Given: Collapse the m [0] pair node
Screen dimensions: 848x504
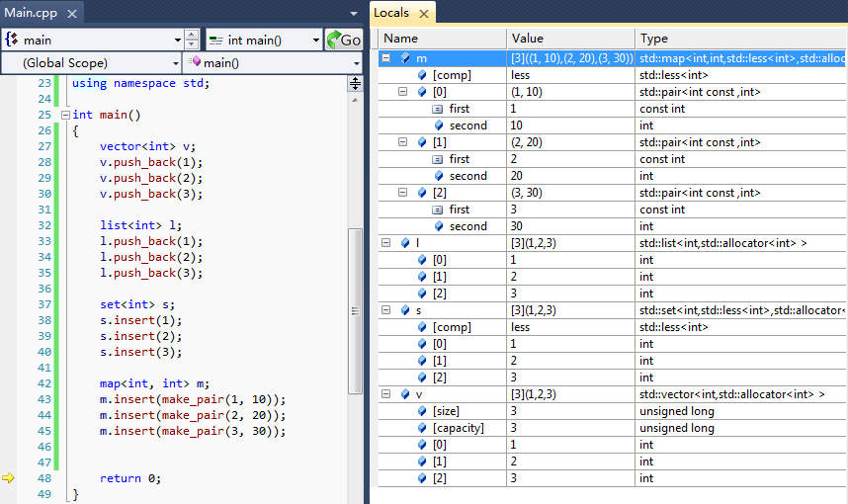Looking at the screenshot, I should pyautogui.click(x=403, y=91).
